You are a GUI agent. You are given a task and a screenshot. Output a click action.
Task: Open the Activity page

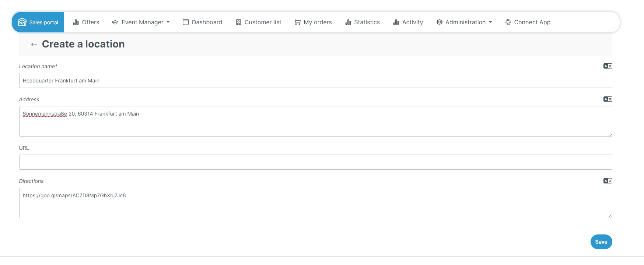pos(408,22)
